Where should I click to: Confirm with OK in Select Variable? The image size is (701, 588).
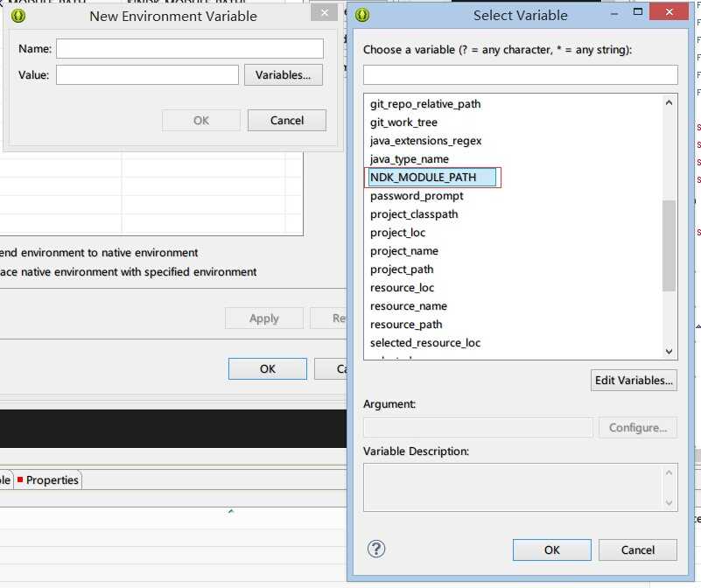point(551,550)
